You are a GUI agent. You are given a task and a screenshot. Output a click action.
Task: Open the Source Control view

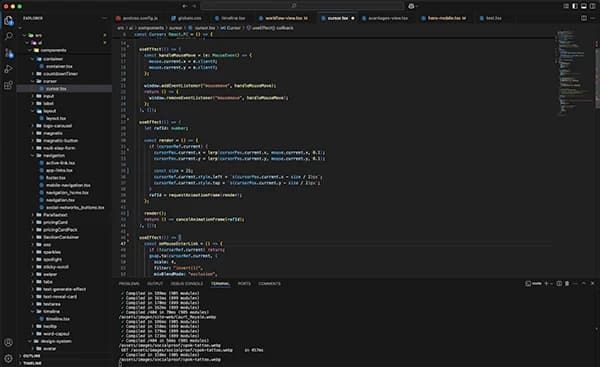point(8,53)
